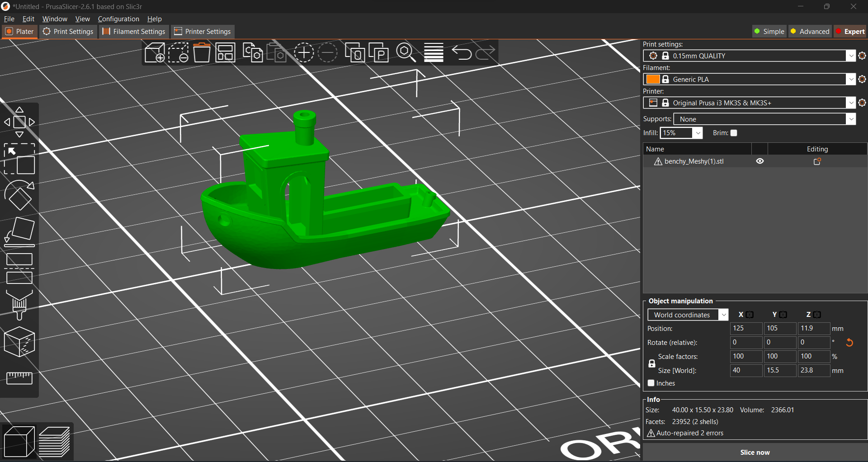
Task: Select the Scale gizmo tool
Action: [19, 159]
